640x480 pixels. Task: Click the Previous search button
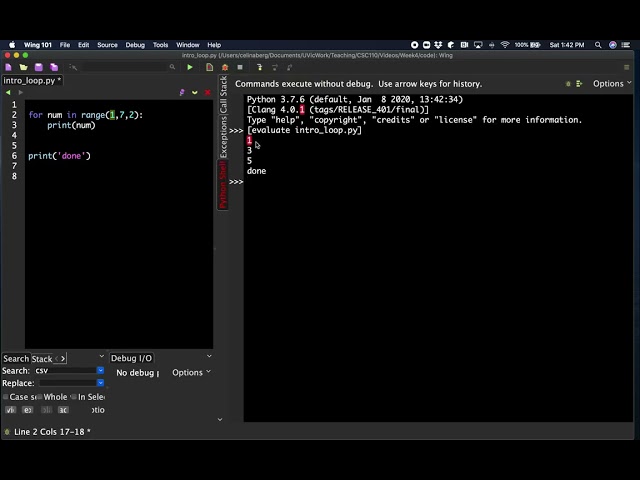(x=11, y=410)
